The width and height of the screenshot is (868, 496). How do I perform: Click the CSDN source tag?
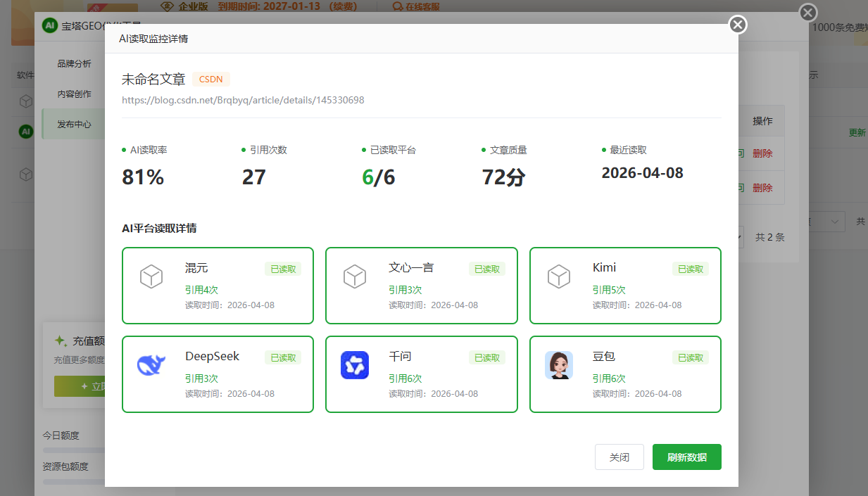(x=211, y=80)
